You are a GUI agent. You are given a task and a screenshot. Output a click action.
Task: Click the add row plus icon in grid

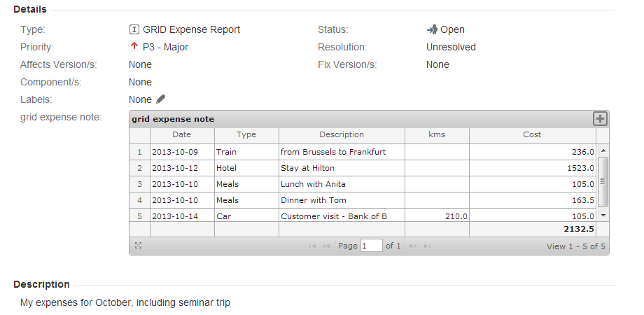tap(600, 119)
